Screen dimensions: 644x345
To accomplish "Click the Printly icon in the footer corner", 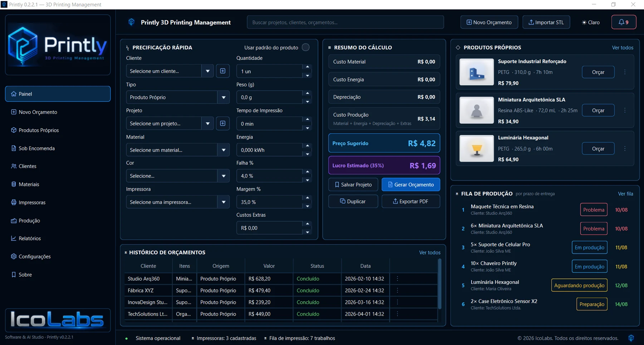I will (631, 338).
